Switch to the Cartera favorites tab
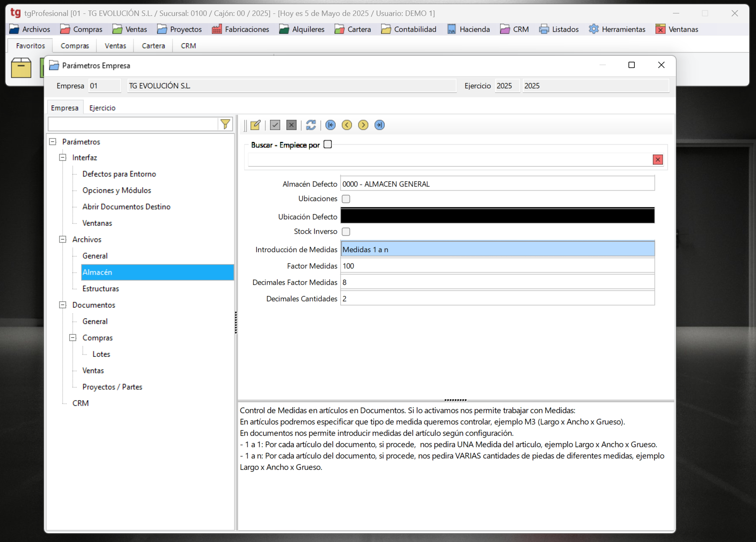The width and height of the screenshot is (756, 542). coord(154,46)
